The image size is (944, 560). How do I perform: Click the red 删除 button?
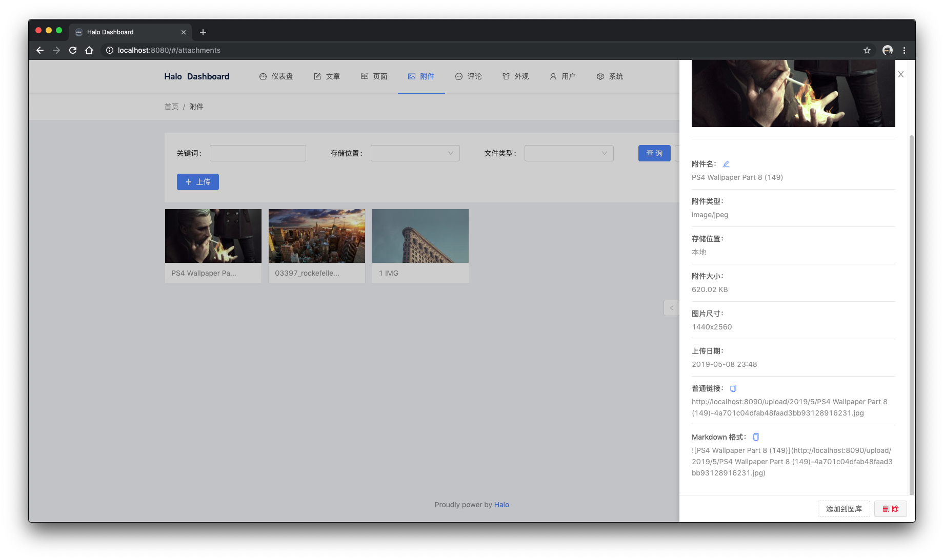pyautogui.click(x=891, y=509)
